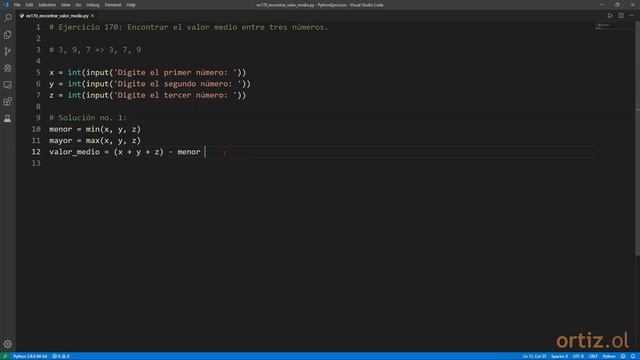Viewport: 640px width, 360px height.
Task: Close the ex170_encontrar_valor_medio.py tab
Action: click(x=93, y=16)
